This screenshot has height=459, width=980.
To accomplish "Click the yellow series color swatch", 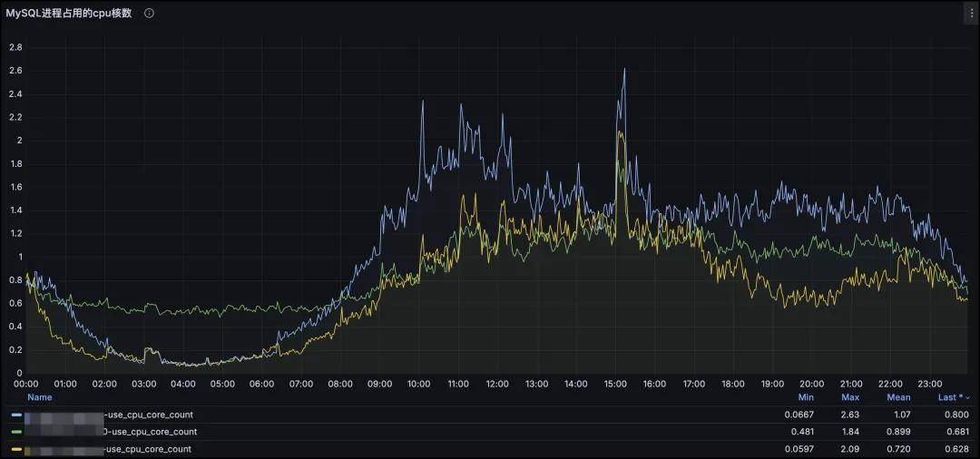I will [16, 449].
